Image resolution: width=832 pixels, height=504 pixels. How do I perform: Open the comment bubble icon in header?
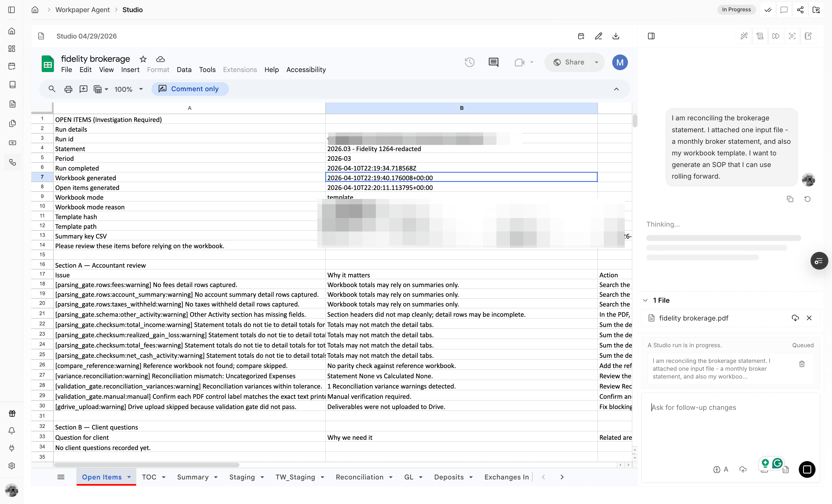(x=784, y=10)
